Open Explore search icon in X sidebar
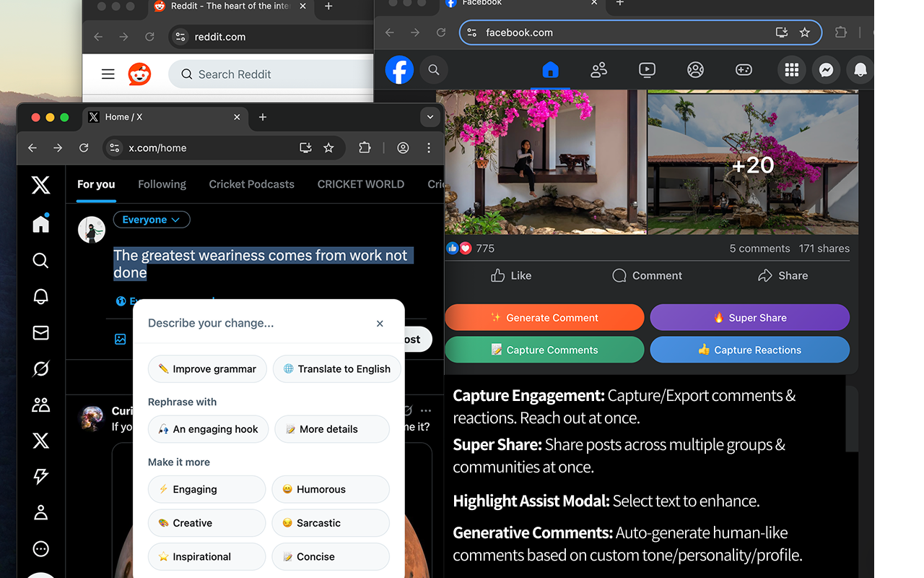 41,261
